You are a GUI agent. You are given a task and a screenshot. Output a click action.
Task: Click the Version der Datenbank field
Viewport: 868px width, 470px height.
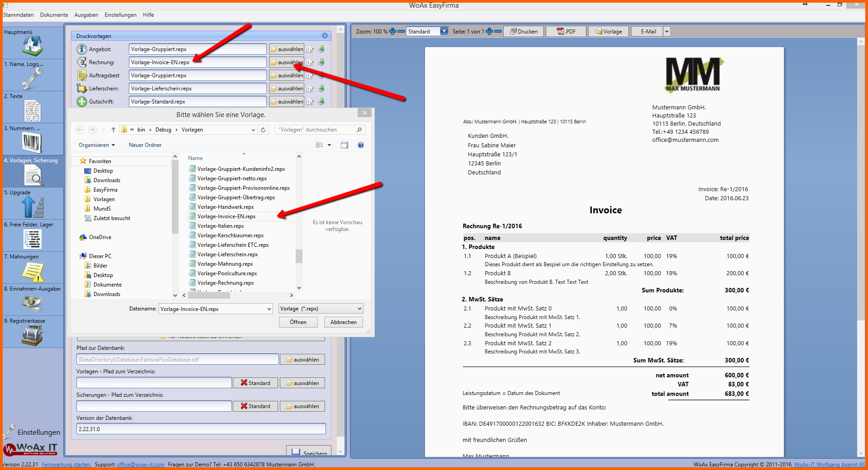pos(201,429)
